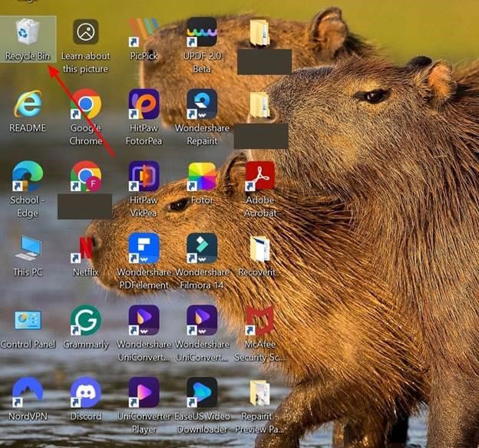
Task: Select the NordVPN shortcut
Action: click(28, 394)
